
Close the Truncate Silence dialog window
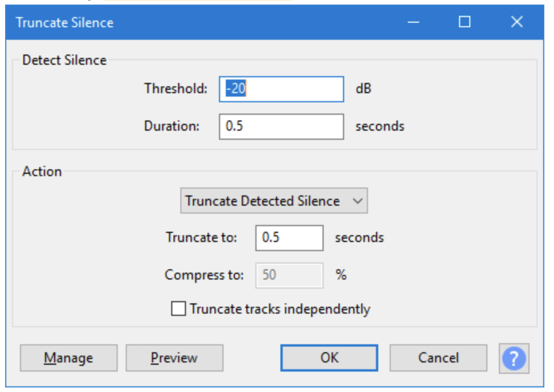516,22
